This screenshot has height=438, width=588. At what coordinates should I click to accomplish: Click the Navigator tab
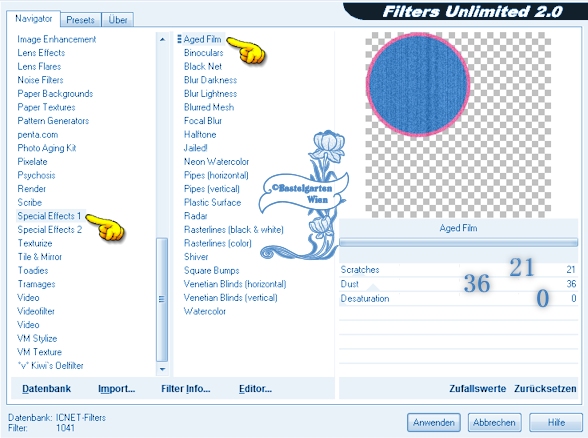(33, 19)
